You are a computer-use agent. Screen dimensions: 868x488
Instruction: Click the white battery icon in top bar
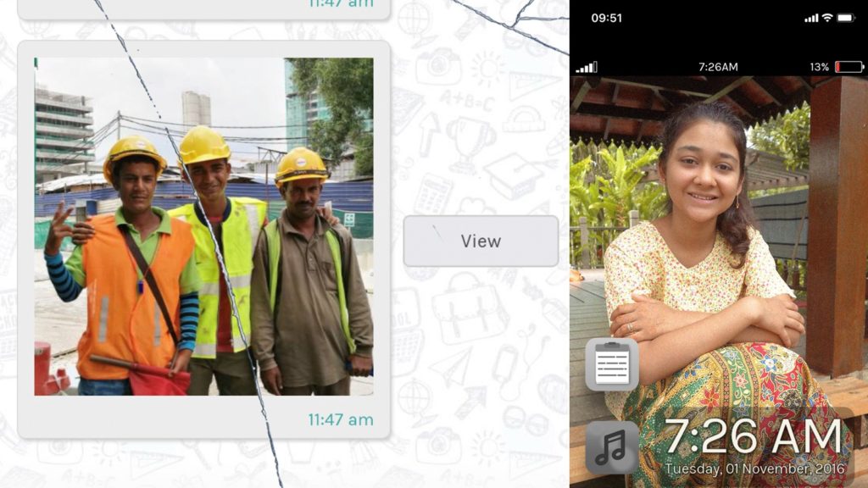point(846,18)
